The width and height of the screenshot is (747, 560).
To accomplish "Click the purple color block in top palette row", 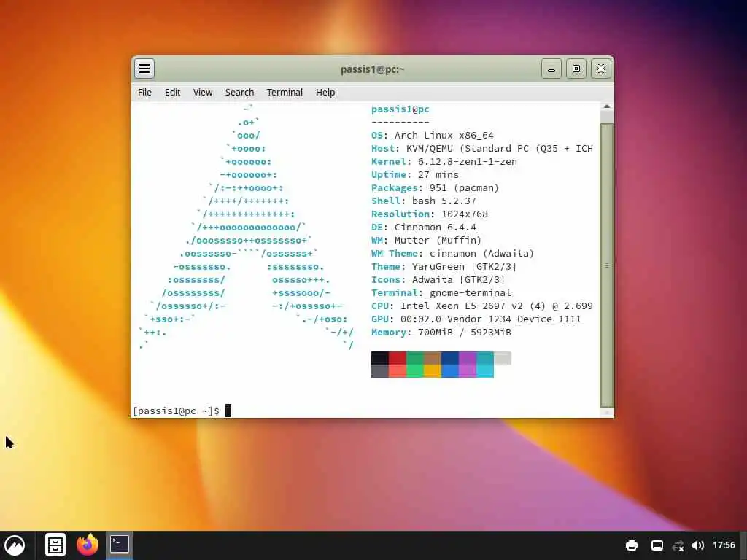I will [468, 358].
